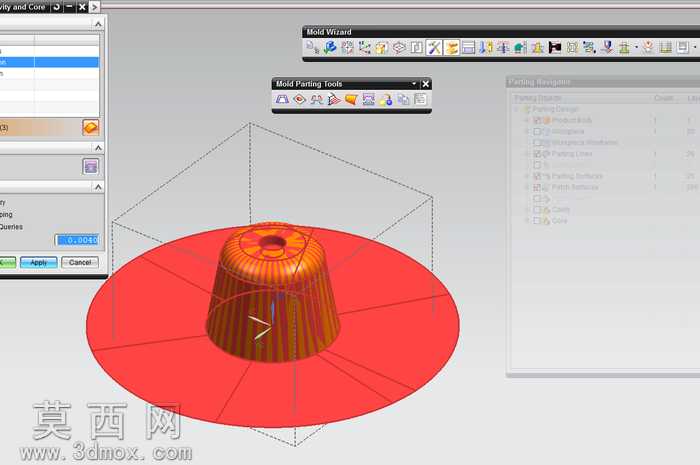
Task: Collapse the top section of the dialog
Action: [x=98, y=24]
